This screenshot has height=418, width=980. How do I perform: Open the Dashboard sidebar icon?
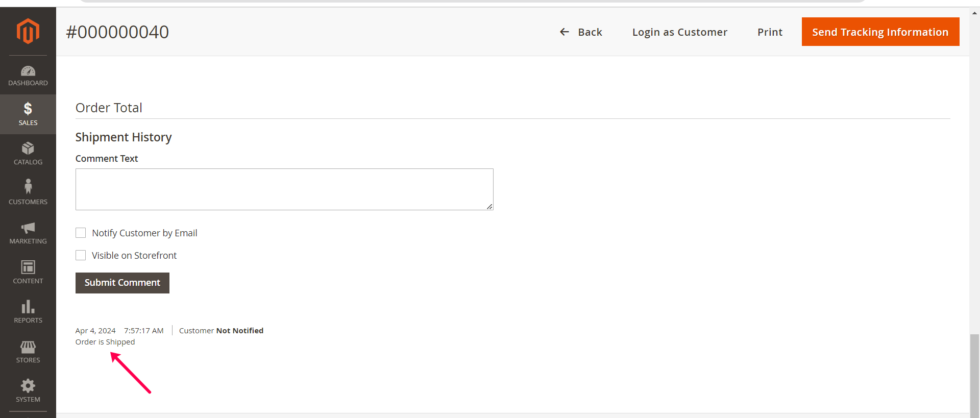28,75
